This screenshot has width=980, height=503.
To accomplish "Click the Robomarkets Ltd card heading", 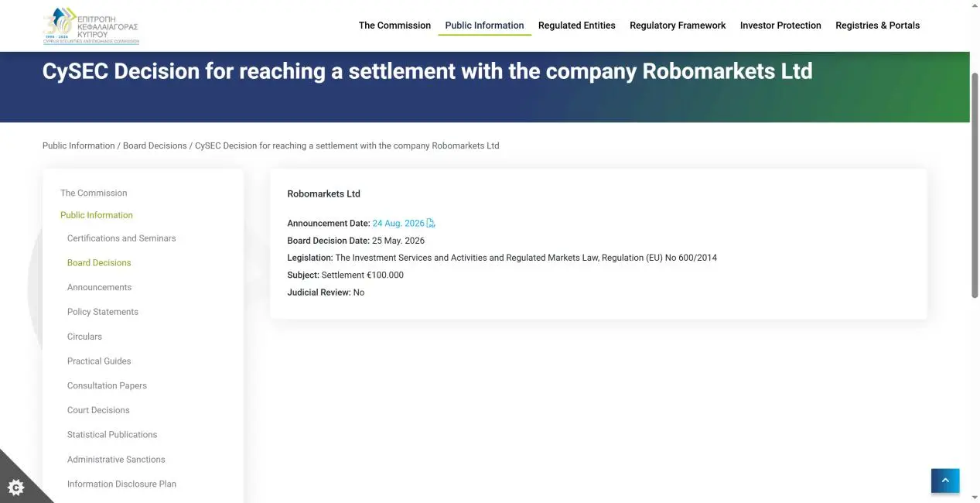I will click(x=323, y=193).
